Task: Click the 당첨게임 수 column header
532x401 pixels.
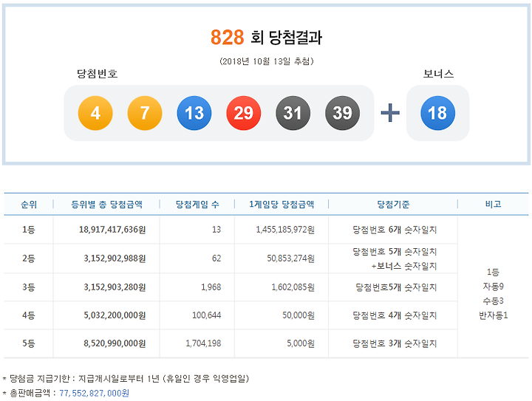Action: (x=197, y=204)
